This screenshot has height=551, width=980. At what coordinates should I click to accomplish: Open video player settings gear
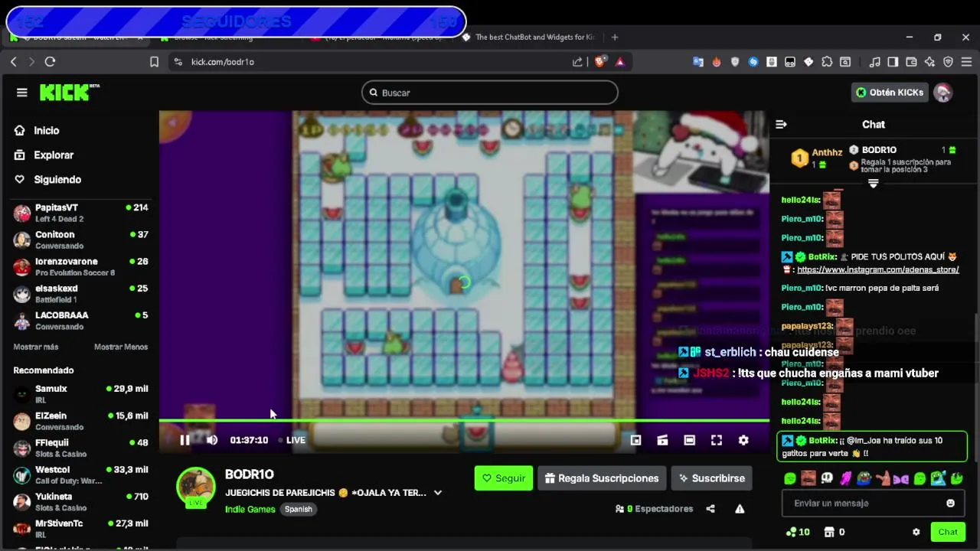pyautogui.click(x=743, y=440)
